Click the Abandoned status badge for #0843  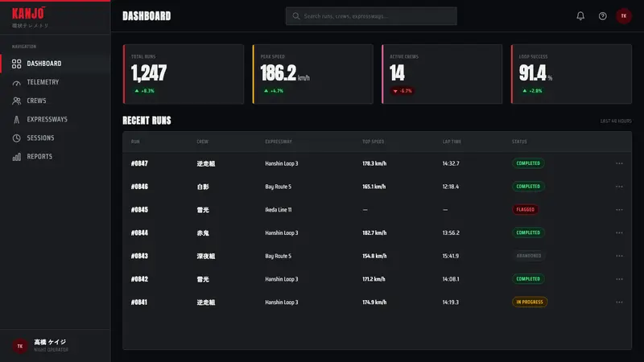coord(529,256)
